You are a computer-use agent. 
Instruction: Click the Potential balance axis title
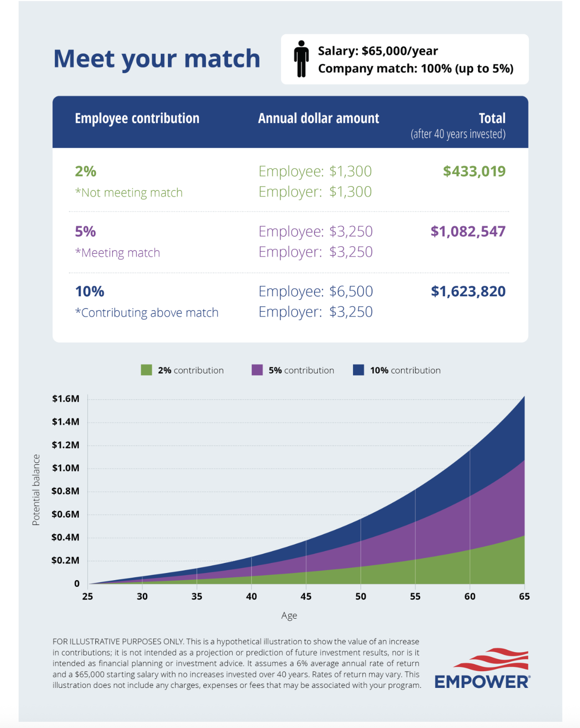click(x=36, y=490)
